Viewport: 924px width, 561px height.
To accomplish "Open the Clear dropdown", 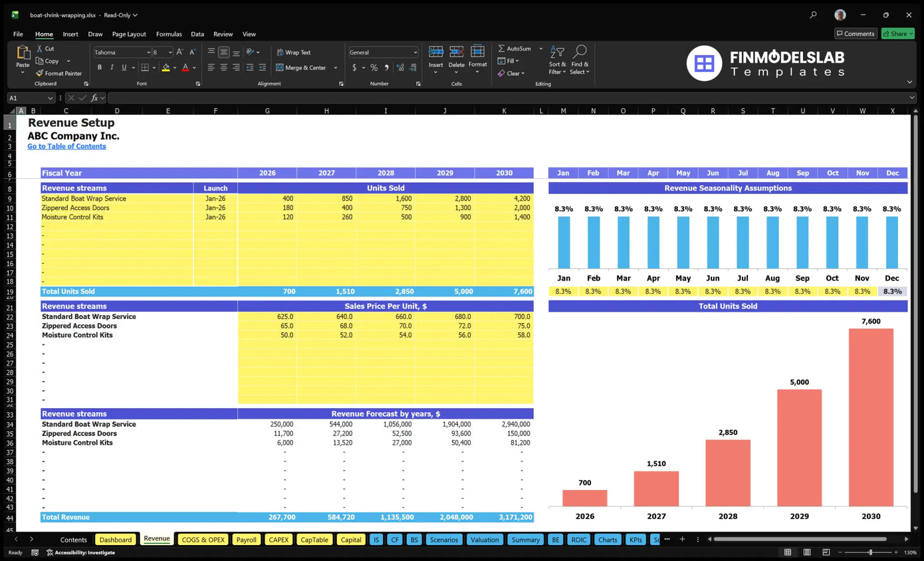I will tap(511, 73).
